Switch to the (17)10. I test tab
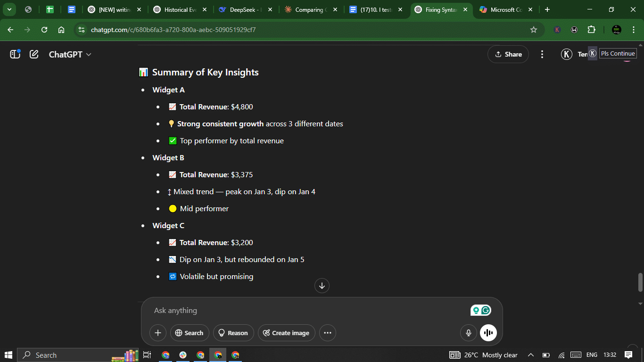Viewport: 644px width, 362px height. coord(376,9)
